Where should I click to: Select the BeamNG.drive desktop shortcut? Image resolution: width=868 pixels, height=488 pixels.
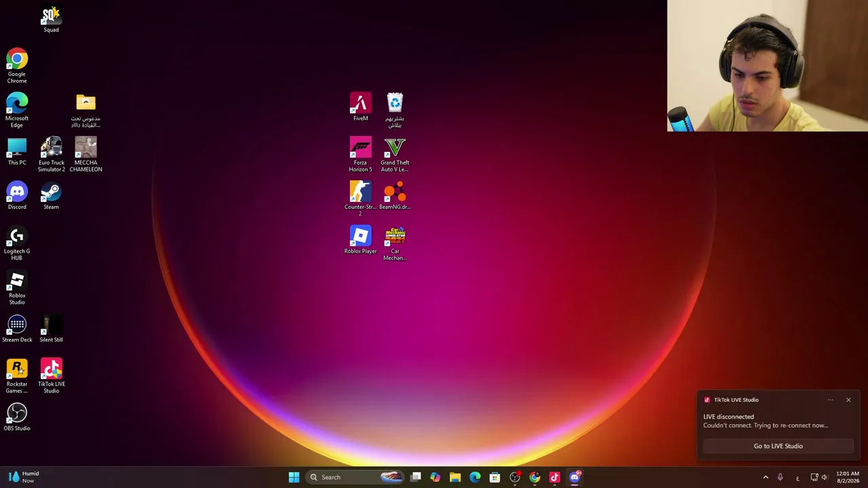coord(395,196)
